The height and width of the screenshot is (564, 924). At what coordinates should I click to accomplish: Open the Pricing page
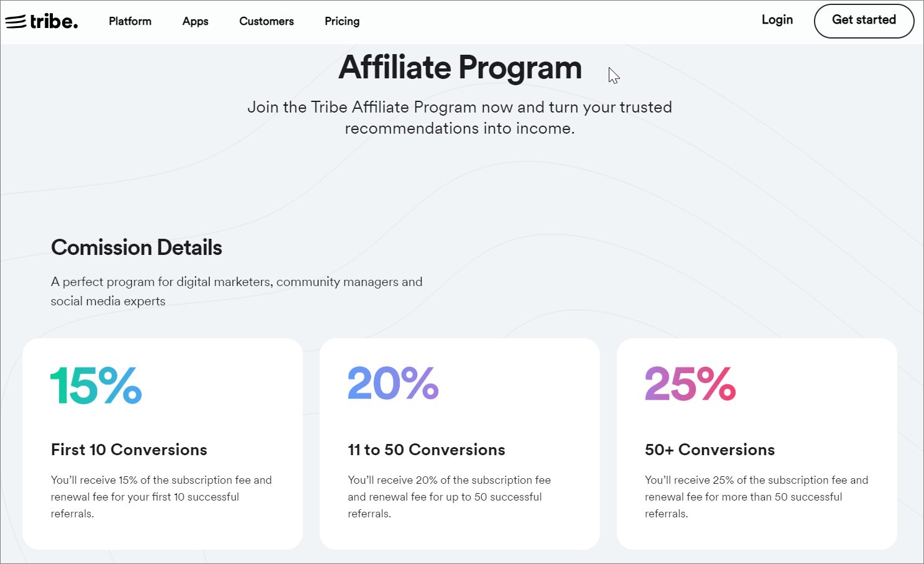click(342, 21)
